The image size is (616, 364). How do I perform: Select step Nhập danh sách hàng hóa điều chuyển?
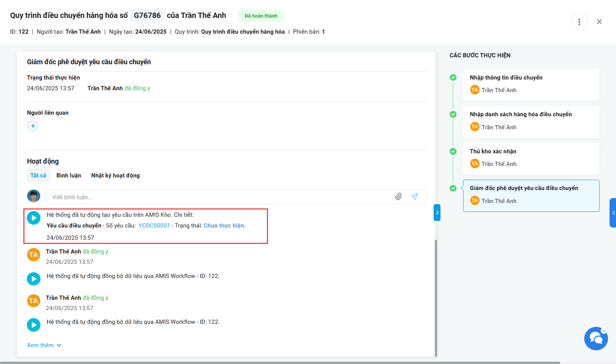pos(531,122)
